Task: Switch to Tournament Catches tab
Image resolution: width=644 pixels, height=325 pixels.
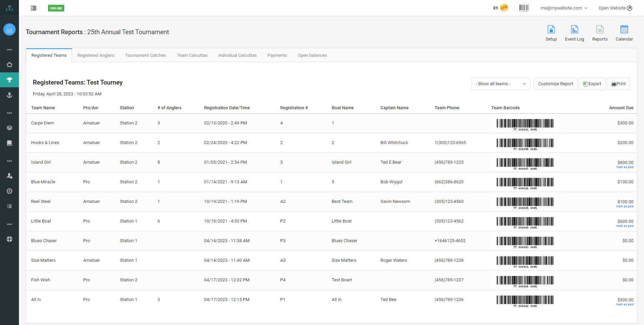Action: 146,55
